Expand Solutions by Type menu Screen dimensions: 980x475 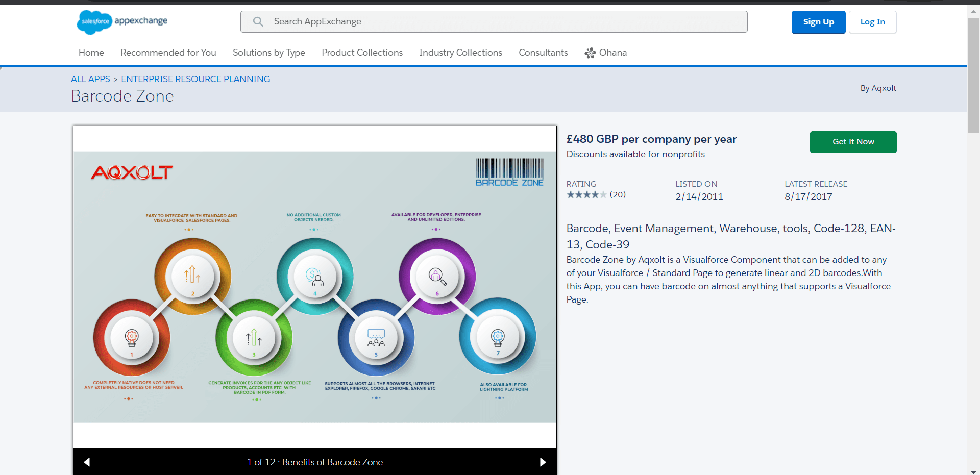269,53
